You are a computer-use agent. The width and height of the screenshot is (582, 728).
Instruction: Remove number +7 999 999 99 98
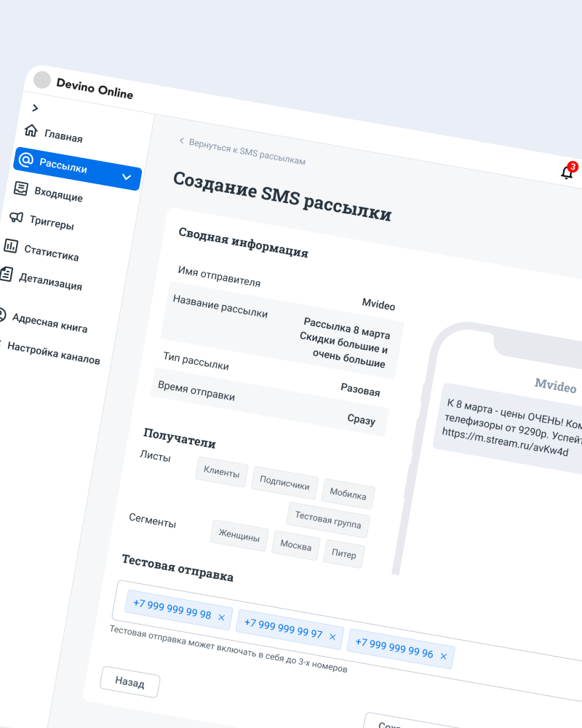[x=221, y=617]
